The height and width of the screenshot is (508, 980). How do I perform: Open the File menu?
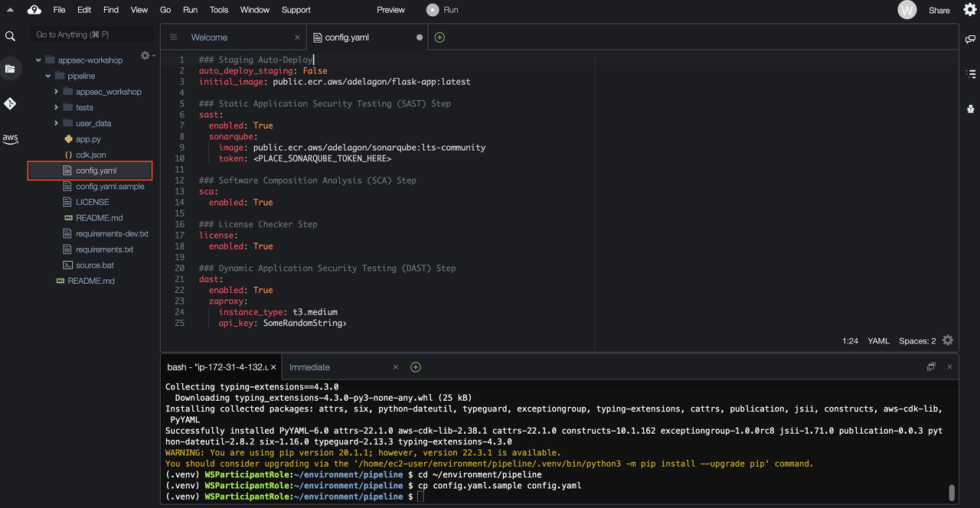click(x=59, y=10)
